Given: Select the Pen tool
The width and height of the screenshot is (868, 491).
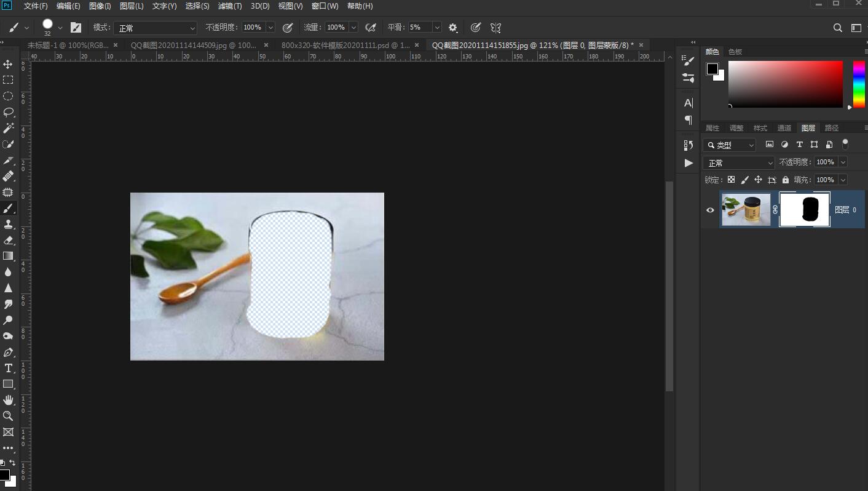Looking at the screenshot, I should [8, 352].
